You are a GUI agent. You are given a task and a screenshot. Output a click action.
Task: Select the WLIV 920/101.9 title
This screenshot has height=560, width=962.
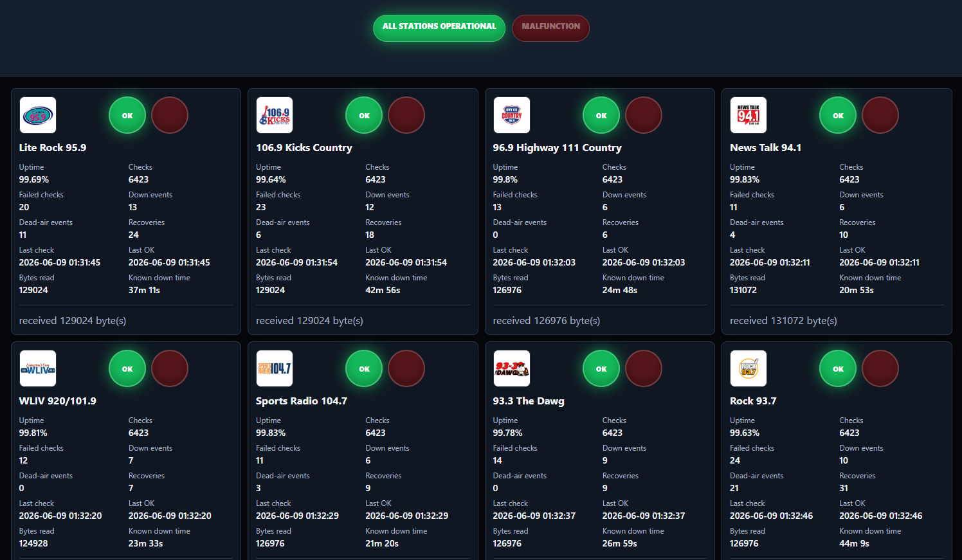click(x=58, y=401)
